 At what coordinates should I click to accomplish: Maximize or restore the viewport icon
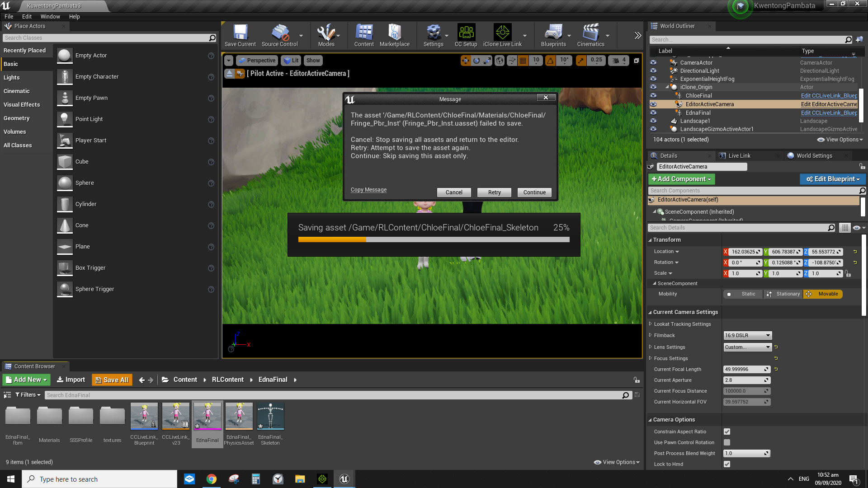(636, 60)
